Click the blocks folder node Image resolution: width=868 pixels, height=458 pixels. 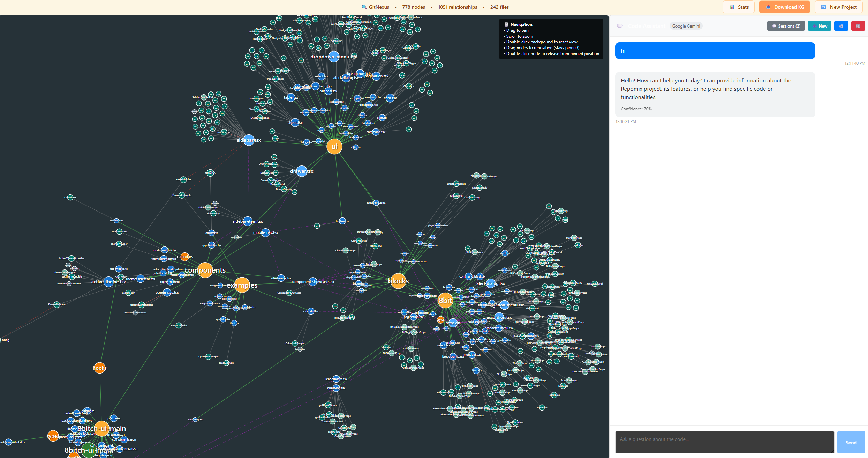(x=398, y=281)
